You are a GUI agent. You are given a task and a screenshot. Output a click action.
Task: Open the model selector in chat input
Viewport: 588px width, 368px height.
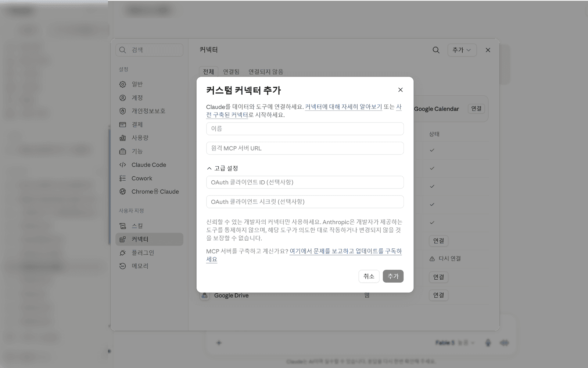tap(455, 343)
